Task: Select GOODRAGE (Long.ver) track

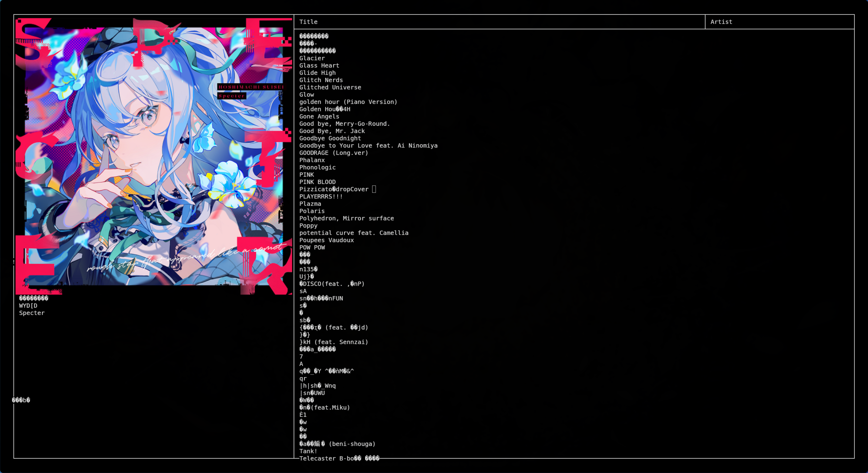Action: (334, 153)
